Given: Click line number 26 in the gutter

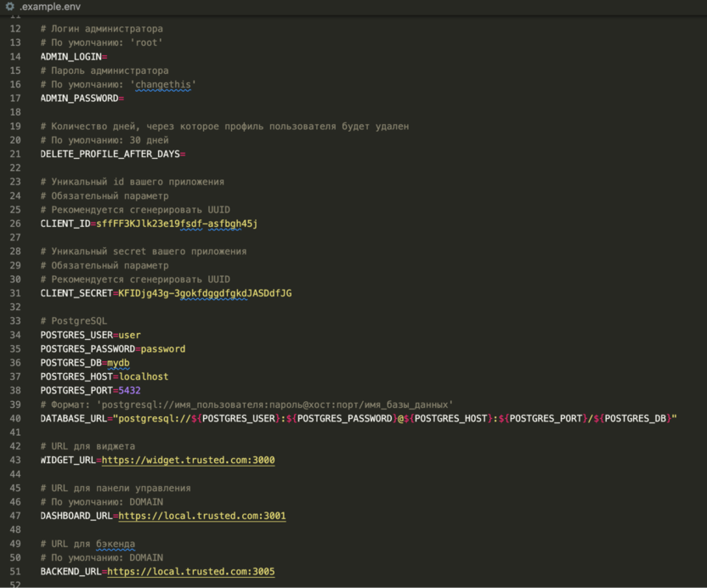Looking at the screenshot, I should point(14,223).
